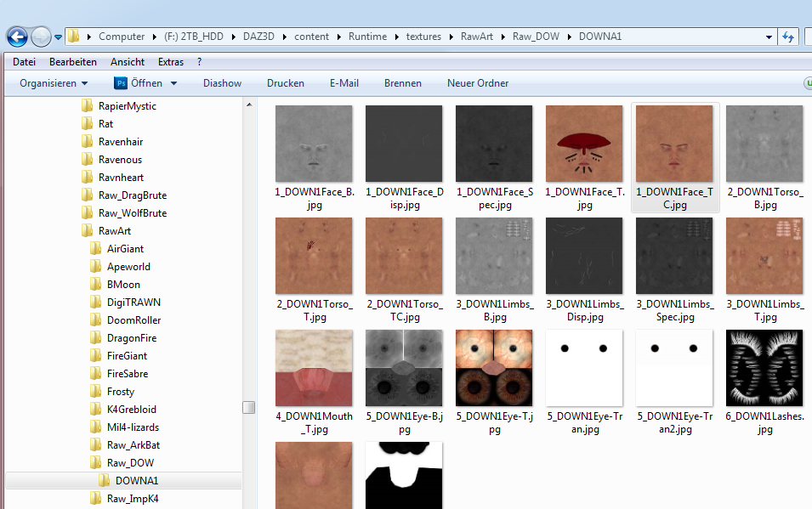The image size is (812, 509).
Task: Click the K4Grebloid folder icon
Action: (x=96, y=410)
